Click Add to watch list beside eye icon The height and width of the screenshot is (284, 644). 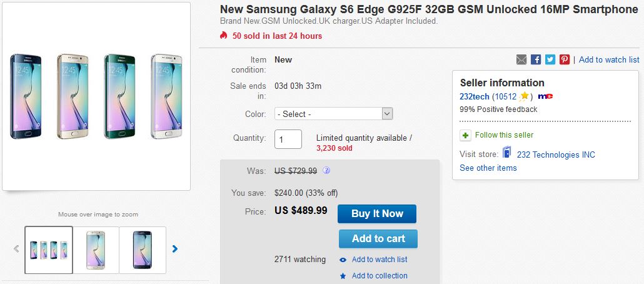tap(380, 260)
